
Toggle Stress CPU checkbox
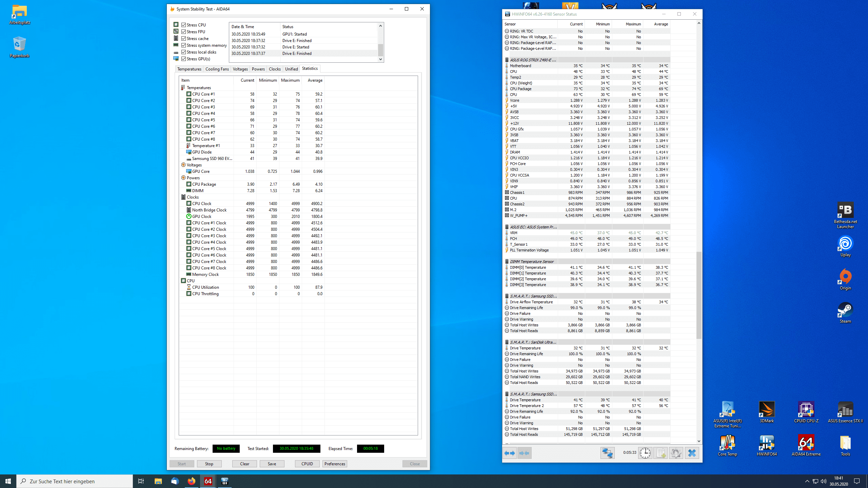(183, 25)
